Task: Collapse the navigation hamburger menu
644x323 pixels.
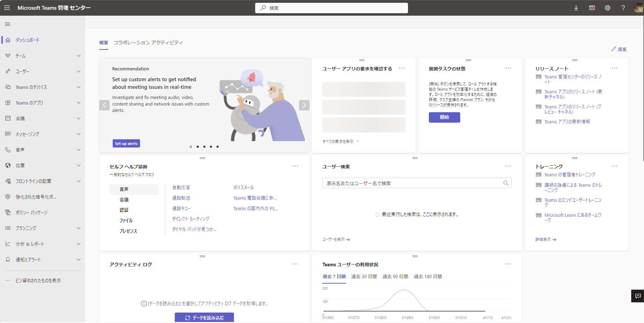Action: point(7,24)
